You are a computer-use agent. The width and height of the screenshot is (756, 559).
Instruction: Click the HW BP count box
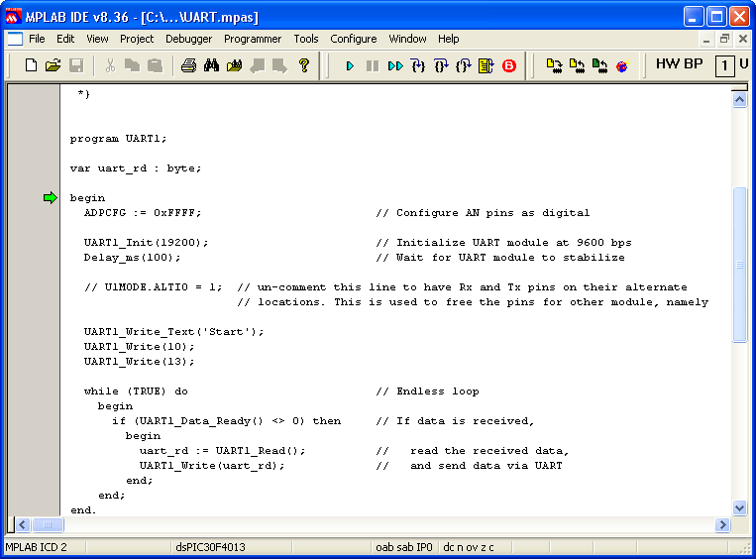tap(724, 65)
